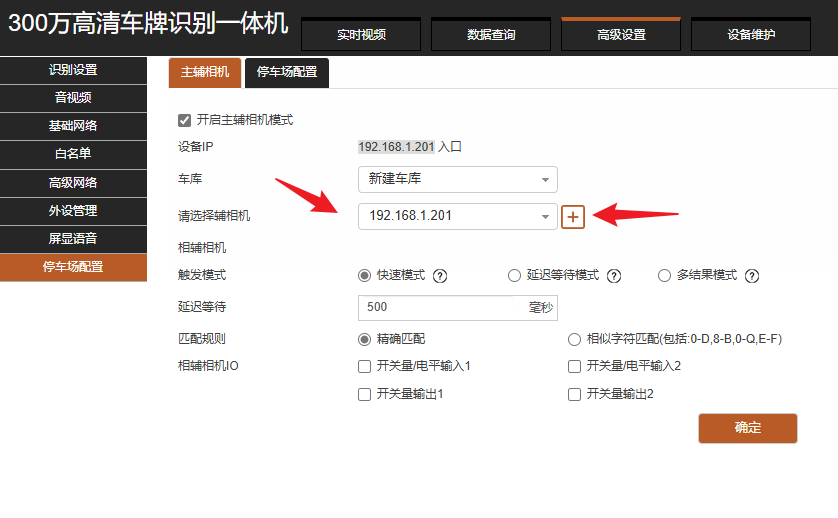Screen dimensions: 838x518
Task: Select 相似字符匹配 radio option
Action: click(574, 339)
